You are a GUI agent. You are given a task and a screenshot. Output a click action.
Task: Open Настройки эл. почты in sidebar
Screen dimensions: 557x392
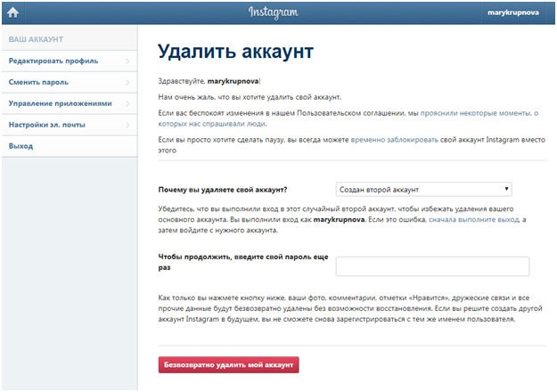[70, 125]
